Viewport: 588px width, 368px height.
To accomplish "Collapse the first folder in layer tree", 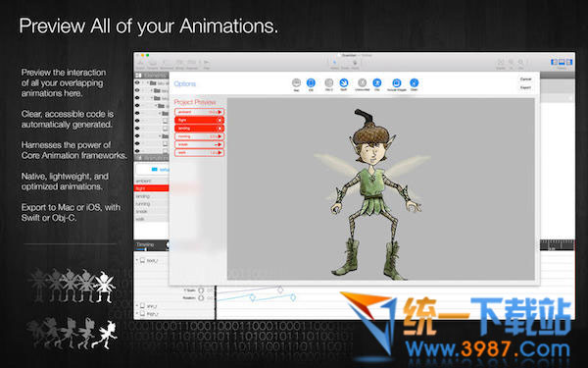I will [148, 82].
